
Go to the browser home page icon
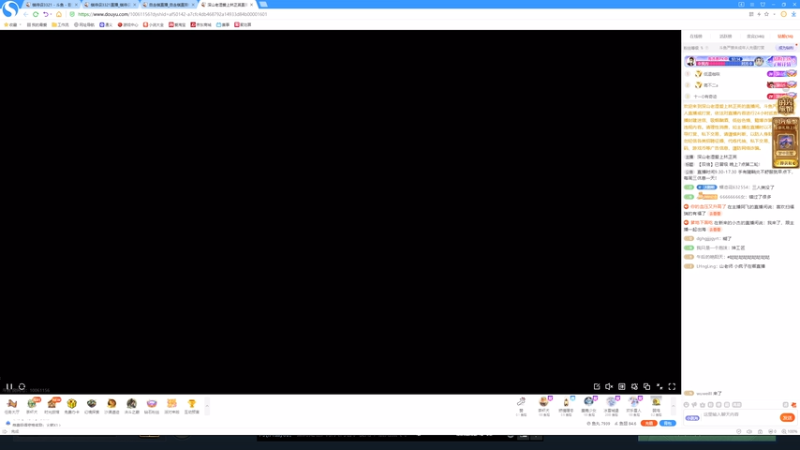(x=59, y=14)
